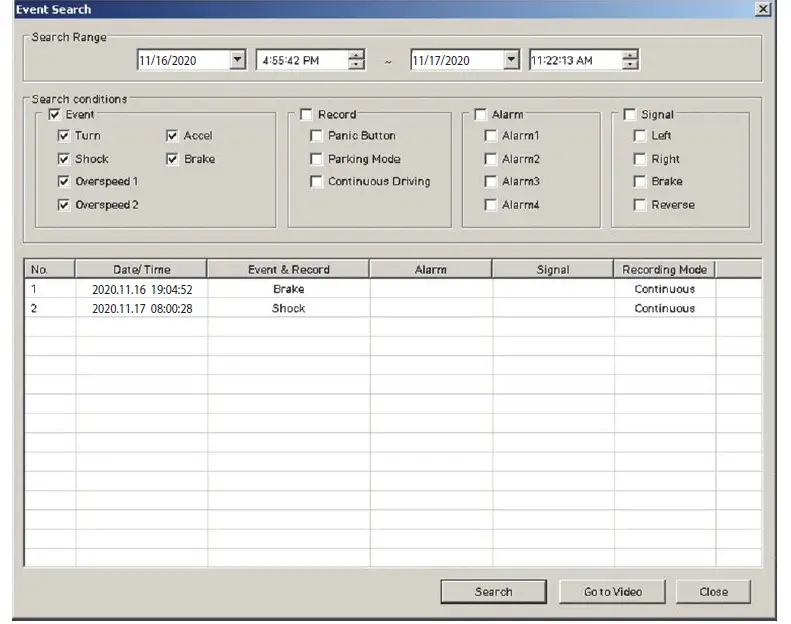Sort by the No. column header
The height and width of the screenshot is (624, 791).
coord(50,269)
